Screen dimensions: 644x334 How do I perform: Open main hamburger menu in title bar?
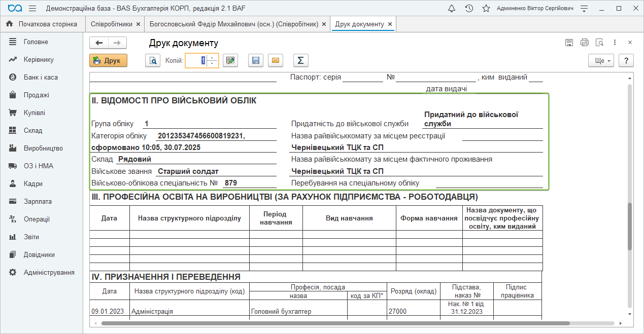pos(32,9)
